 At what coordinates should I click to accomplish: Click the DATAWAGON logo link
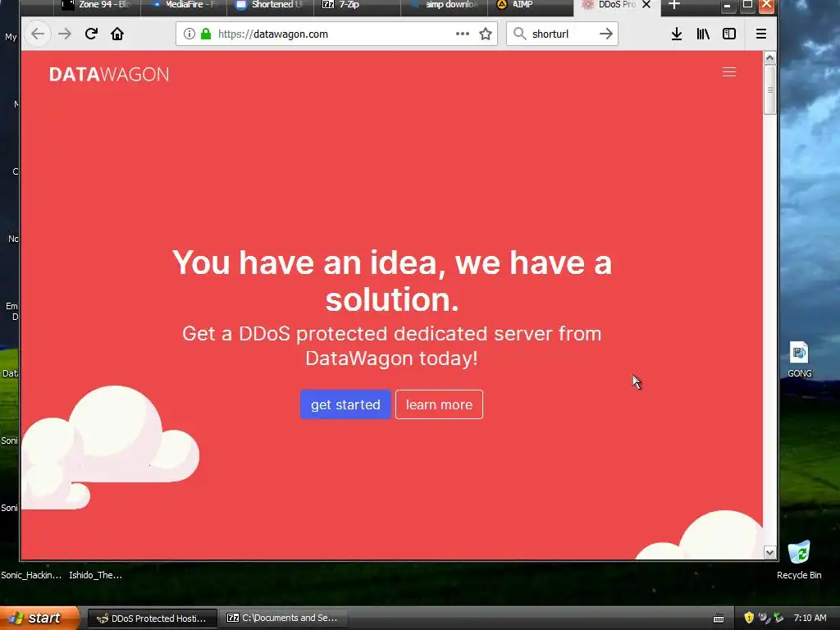tap(109, 75)
